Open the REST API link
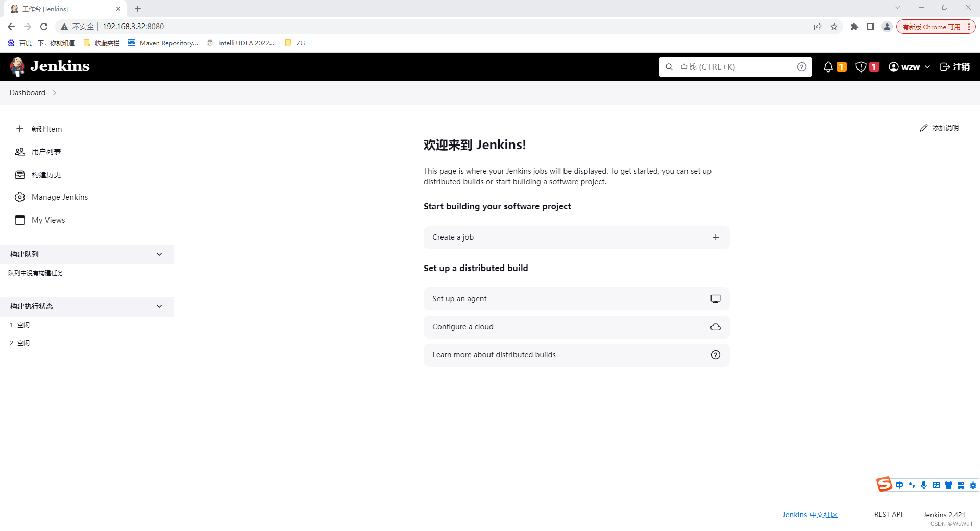This screenshot has width=980, height=531. (888, 514)
